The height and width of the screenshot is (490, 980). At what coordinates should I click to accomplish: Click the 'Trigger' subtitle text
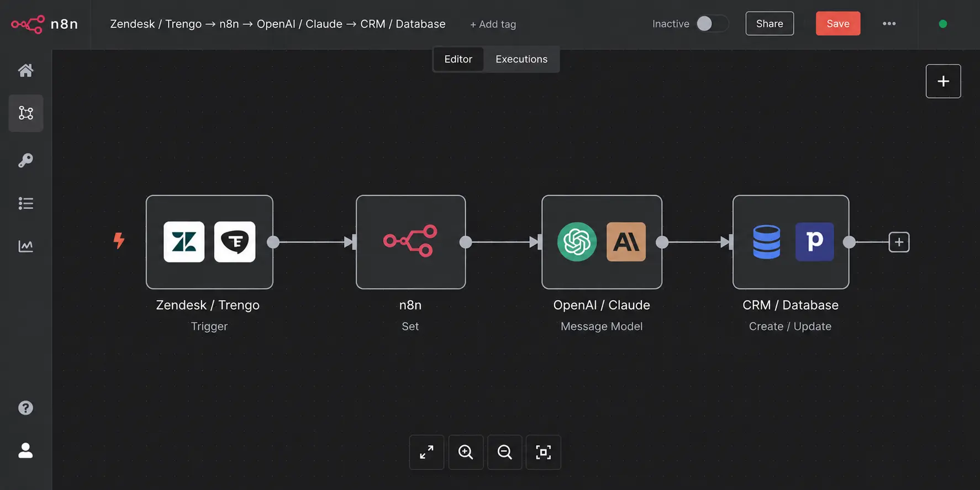209,326
